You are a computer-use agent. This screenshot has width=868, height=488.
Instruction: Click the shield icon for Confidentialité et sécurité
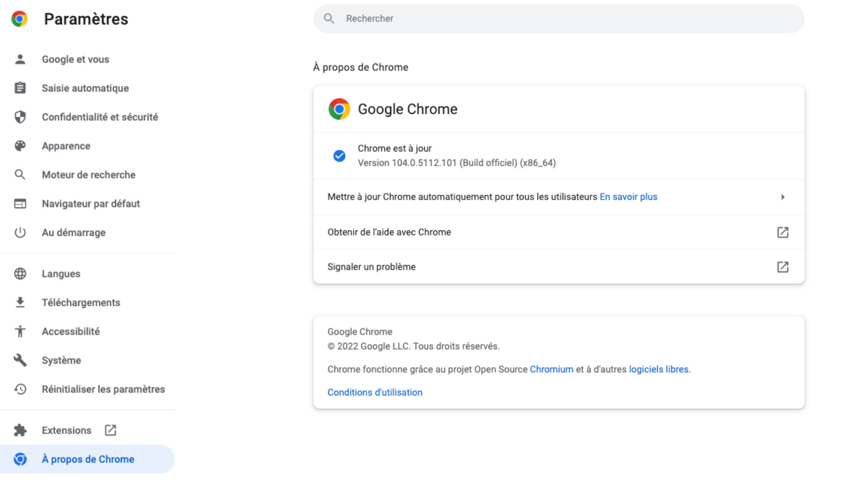pos(20,117)
